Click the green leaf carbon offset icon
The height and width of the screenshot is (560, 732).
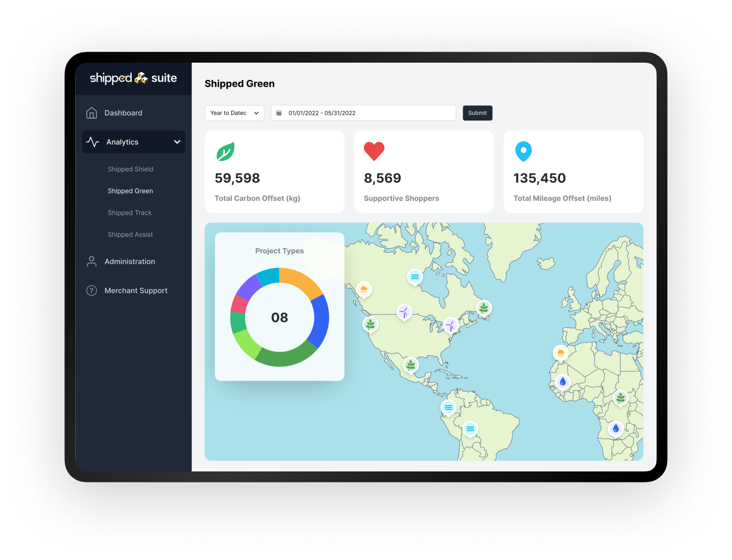tap(225, 152)
